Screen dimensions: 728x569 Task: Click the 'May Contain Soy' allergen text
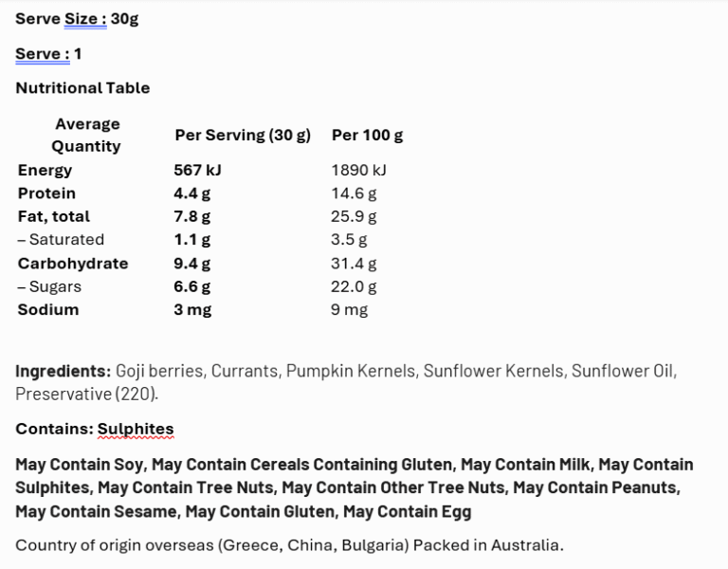coord(80,465)
